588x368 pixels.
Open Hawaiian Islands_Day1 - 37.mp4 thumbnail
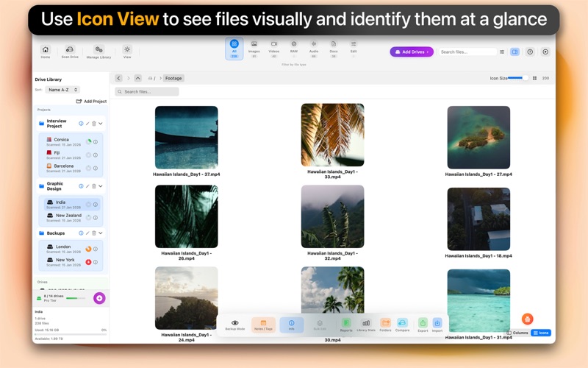(187, 137)
